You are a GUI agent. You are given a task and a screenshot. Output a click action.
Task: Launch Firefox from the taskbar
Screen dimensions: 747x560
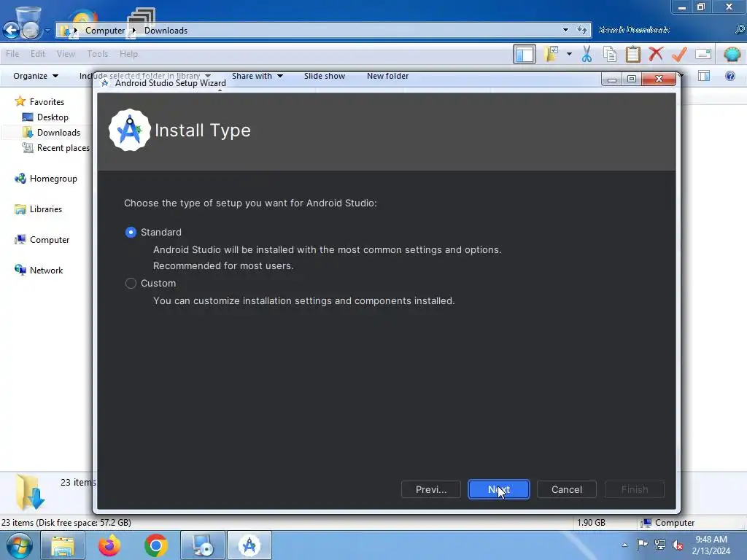coord(109,545)
